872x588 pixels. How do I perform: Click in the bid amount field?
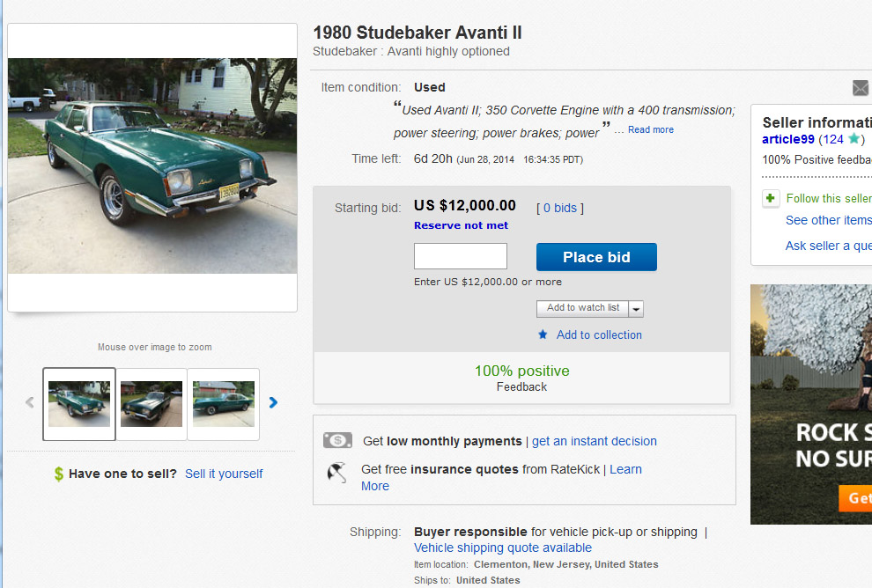(x=461, y=256)
